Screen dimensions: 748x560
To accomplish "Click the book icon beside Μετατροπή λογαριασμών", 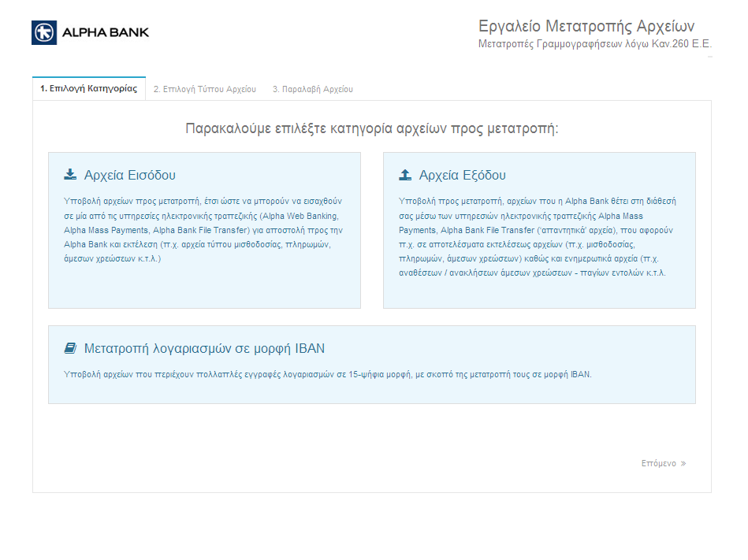I will click(70, 348).
